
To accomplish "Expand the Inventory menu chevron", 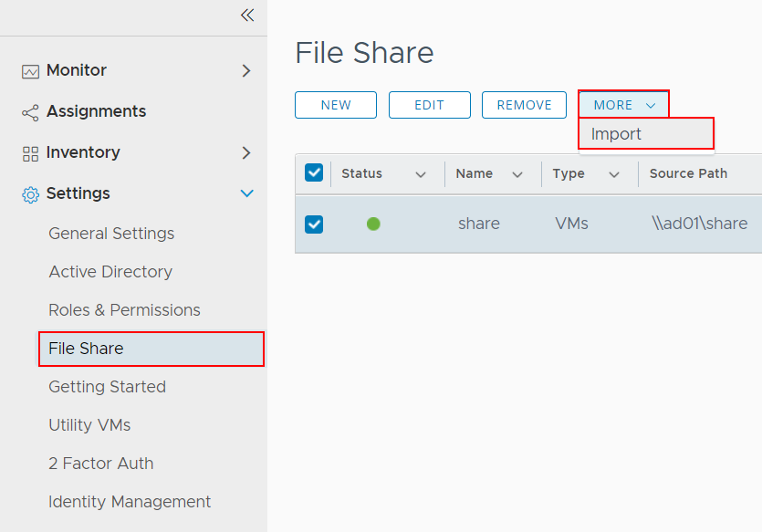I will point(245,152).
